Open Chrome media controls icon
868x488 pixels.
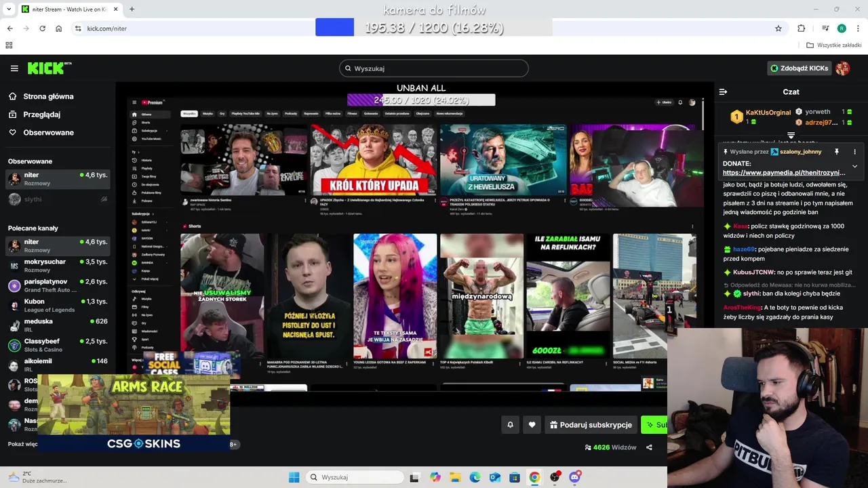point(825,28)
